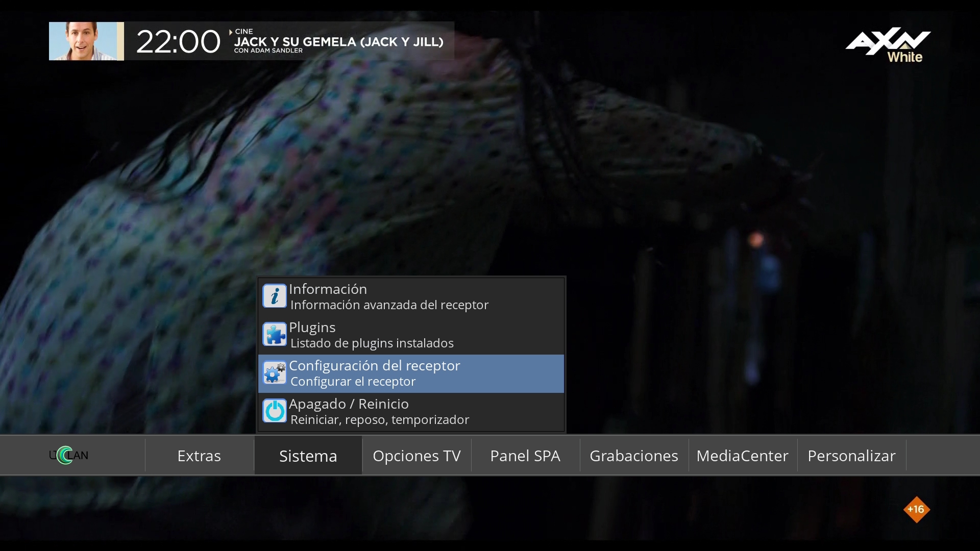
Task: Open the Panel SPA tab
Action: pos(525,456)
